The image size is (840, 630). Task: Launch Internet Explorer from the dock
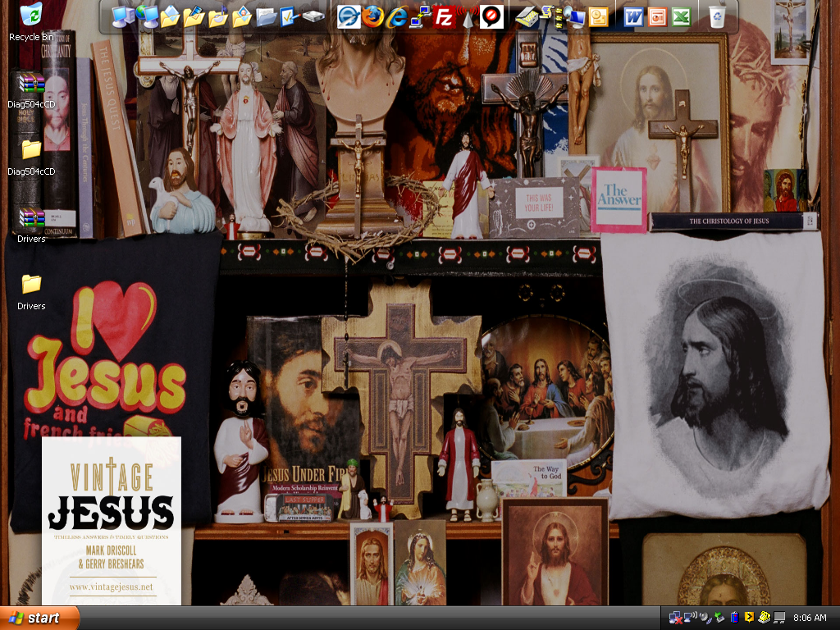[397, 16]
